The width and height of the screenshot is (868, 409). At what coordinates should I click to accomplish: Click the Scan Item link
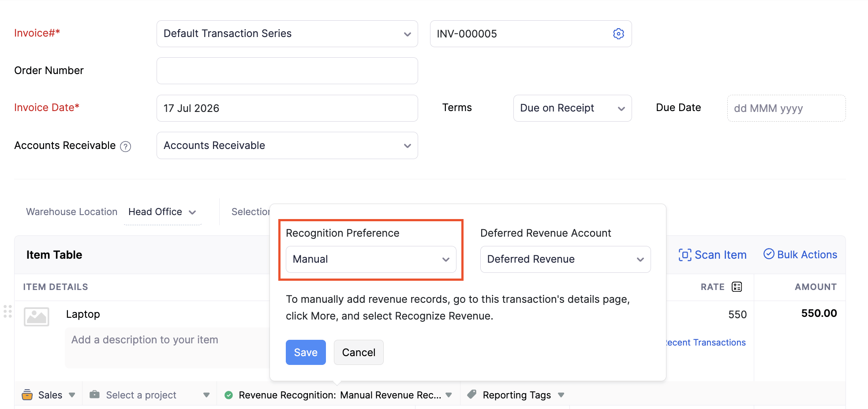pos(712,255)
